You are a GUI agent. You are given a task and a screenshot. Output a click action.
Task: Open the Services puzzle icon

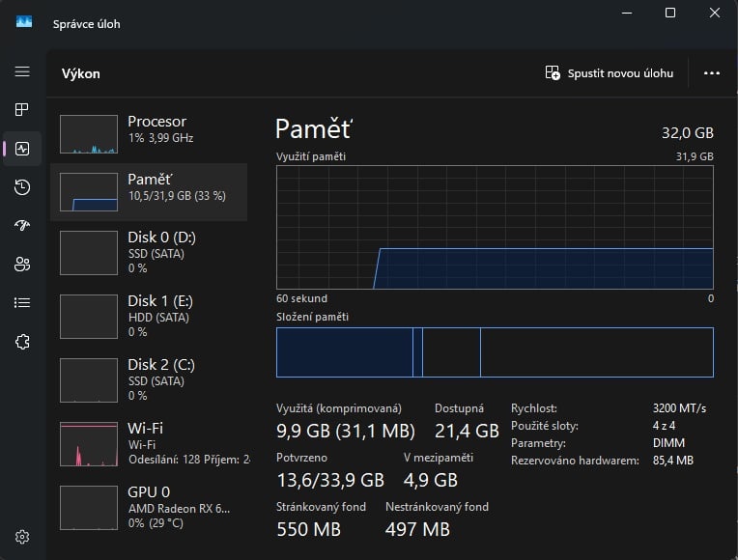(x=22, y=342)
